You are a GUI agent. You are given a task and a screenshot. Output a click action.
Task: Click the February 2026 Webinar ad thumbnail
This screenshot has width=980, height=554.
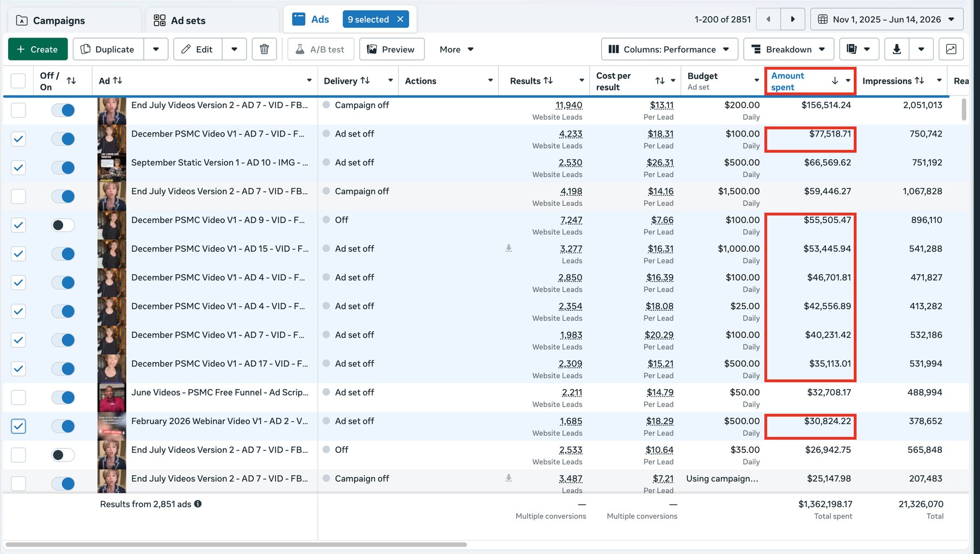point(112,426)
